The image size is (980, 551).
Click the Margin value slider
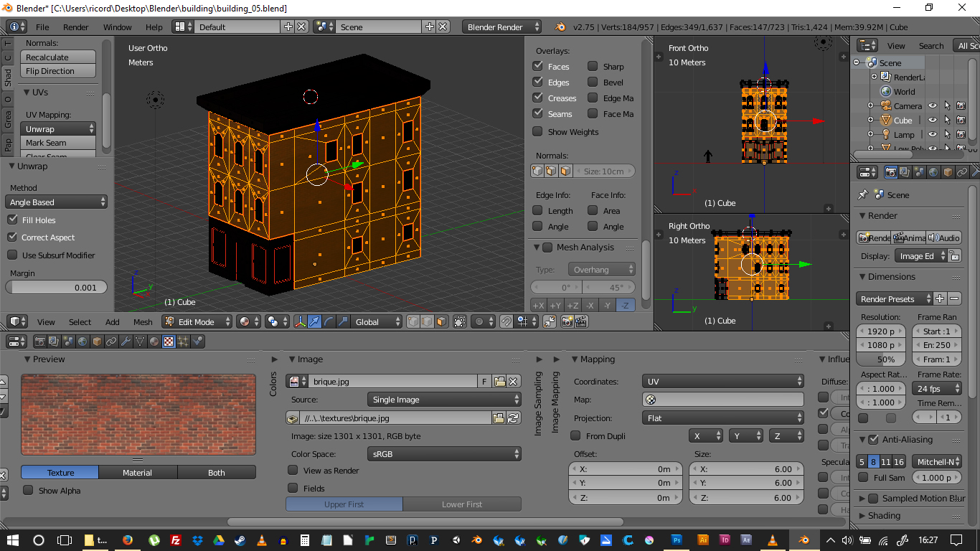pos(56,288)
